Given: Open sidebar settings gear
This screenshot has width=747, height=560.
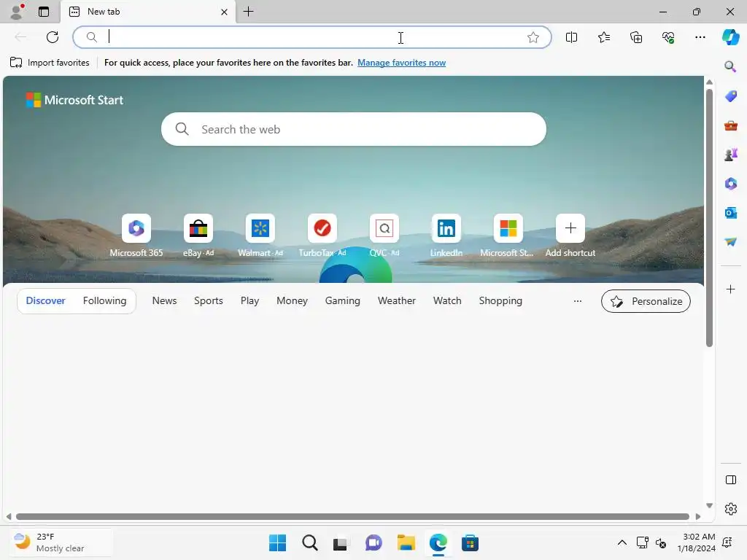Looking at the screenshot, I should pos(730,509).
